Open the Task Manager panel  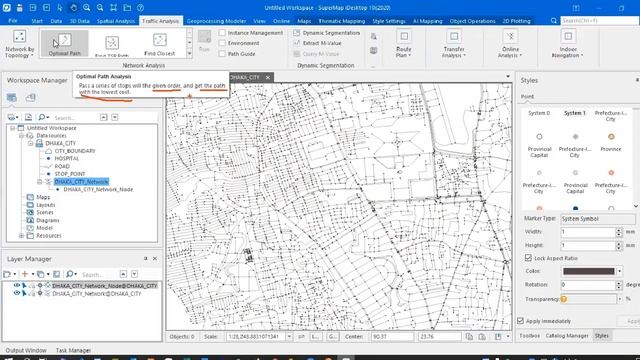click(73, 350)
